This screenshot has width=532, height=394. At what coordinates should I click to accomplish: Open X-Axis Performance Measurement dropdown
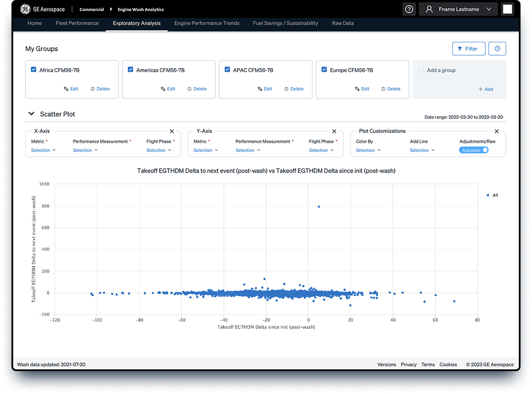[x=85, y=150]
